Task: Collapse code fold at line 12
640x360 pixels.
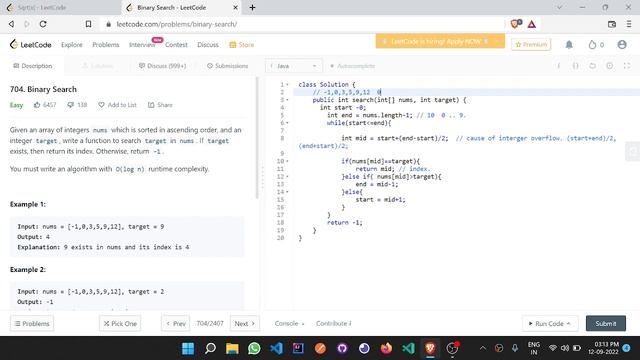Action: click(x=287, y=177)
